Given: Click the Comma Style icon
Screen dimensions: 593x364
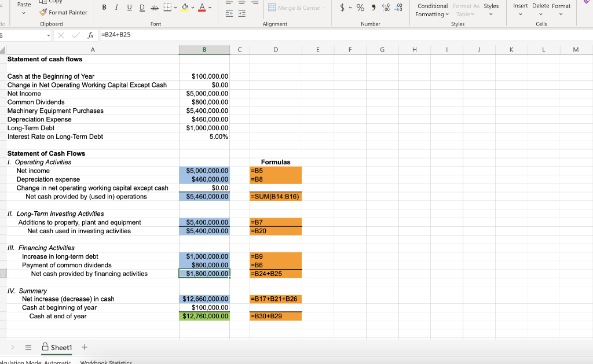Looking at the screenshot, I should tap(374, 7).
